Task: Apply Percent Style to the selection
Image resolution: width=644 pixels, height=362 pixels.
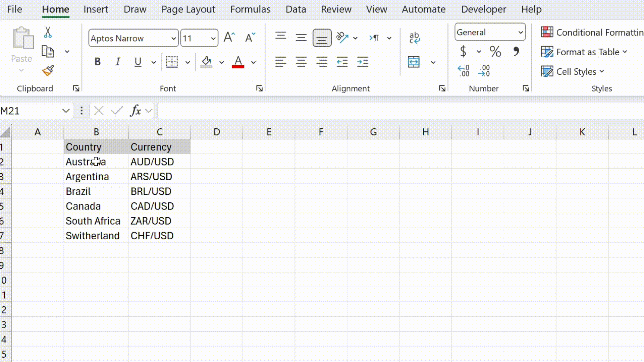Action: [x=495, y=52]
